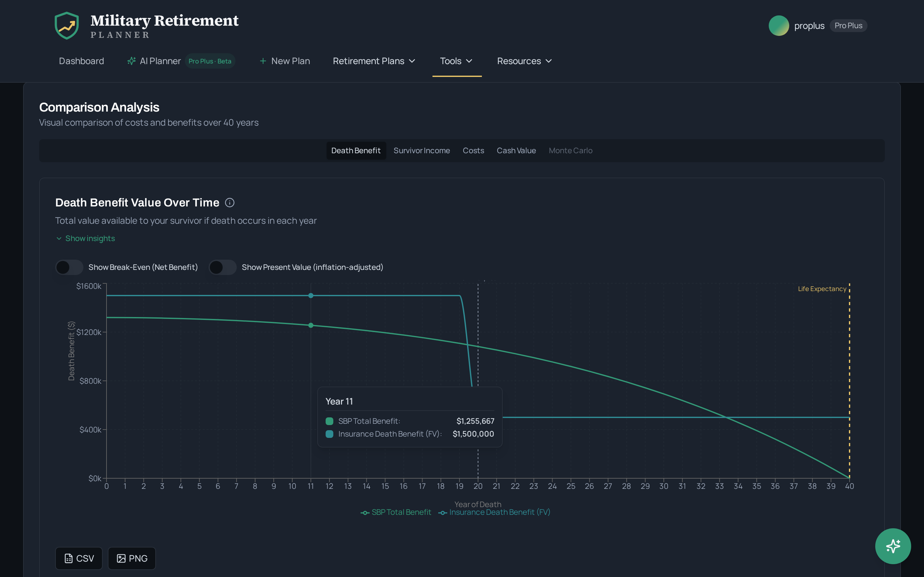Switch to the Cash Value tab

click(516, 151)
